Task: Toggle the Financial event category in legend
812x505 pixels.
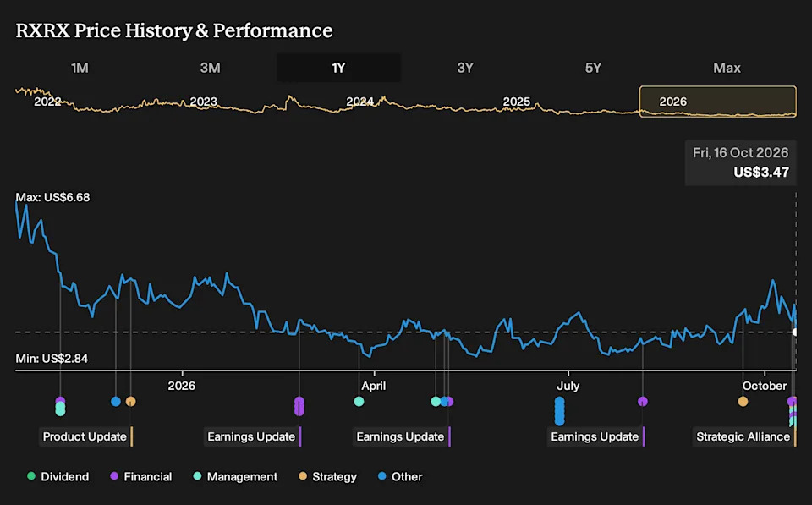Action: [141, 476]
